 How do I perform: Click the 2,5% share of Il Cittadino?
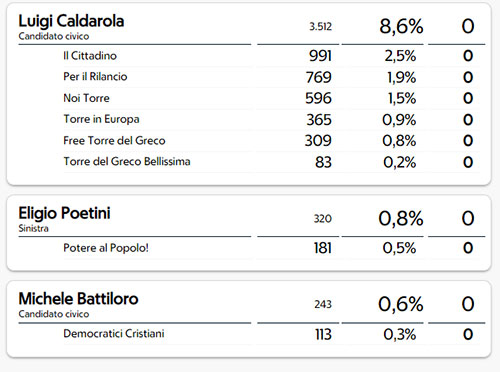click(x=400, y=56)
